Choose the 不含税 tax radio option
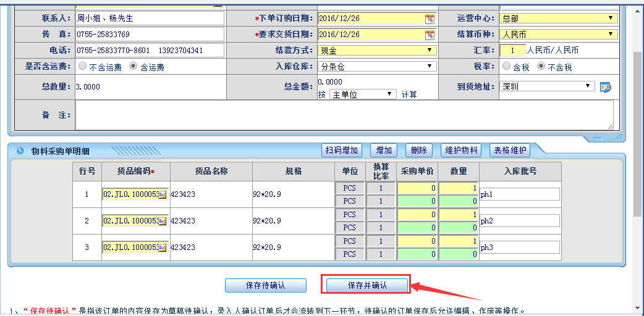 [x=541, y=67]
